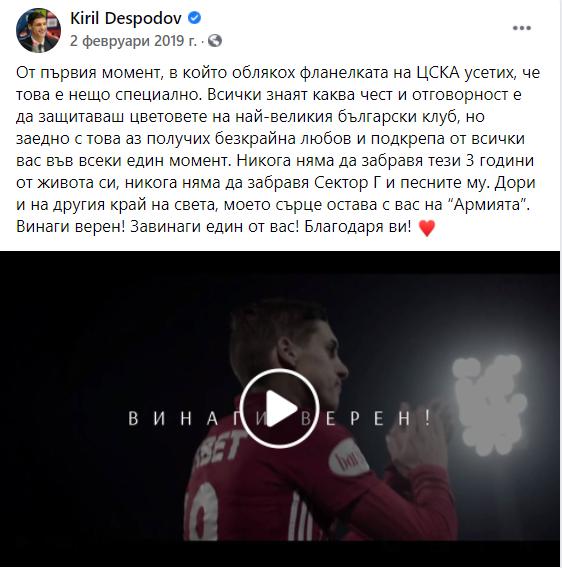This screenshot has width=562, height=568.
Task: Open Kiril Despodov's profile picture
Action: click(x=38, y=30)
